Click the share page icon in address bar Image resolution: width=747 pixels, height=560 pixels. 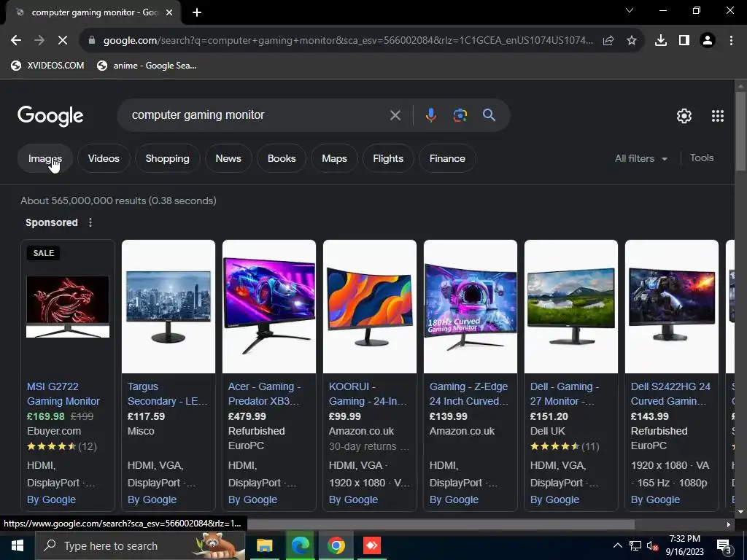pyautogui.click(x=608, y=41)
